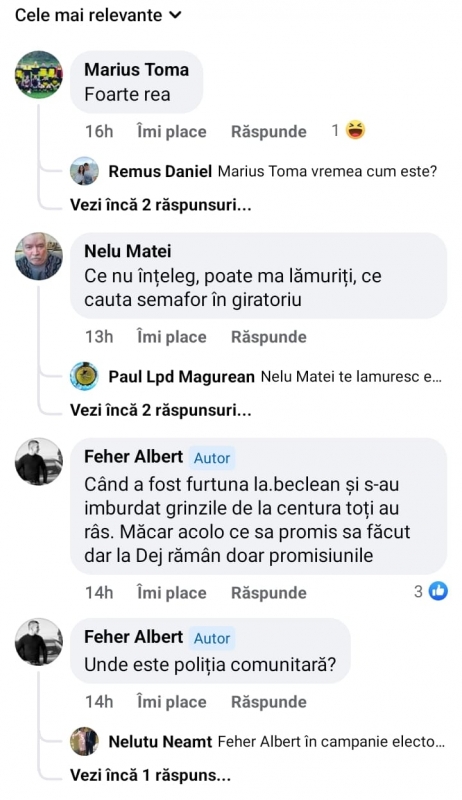Open Remus Daniel's profile name link
Screen dimensions: 462x800
point(160,171)
